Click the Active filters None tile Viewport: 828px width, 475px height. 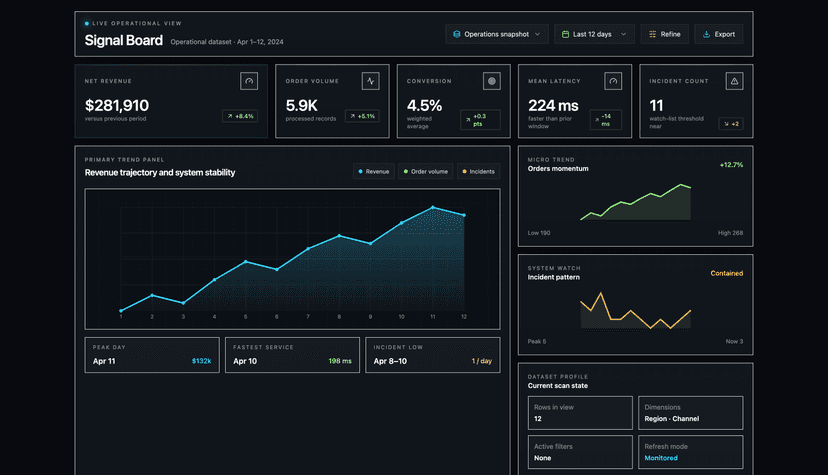pos(580,452)
